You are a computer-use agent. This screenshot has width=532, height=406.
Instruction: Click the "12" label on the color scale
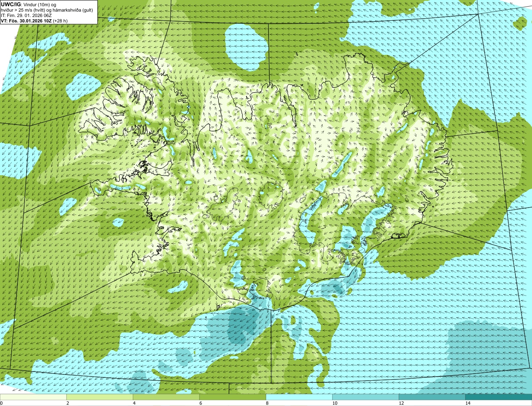click(401, 403)
